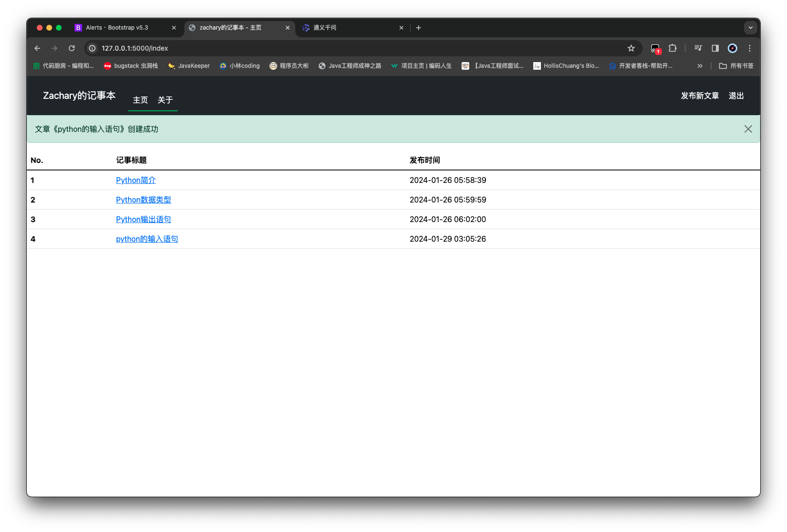Toggle the browser side panel
787x532 pixels.
coord(715,48)
